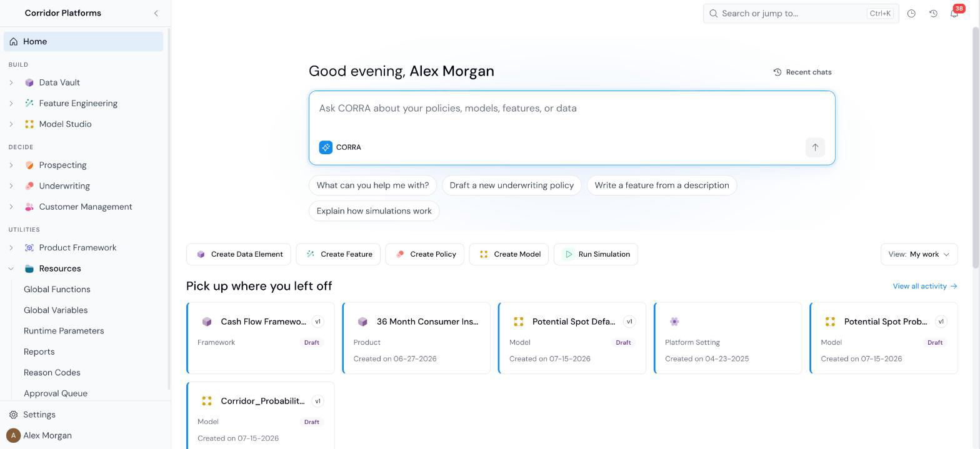Click the Create Feature button
Viewport: 980px width, 449px height.
click(338, 254)
